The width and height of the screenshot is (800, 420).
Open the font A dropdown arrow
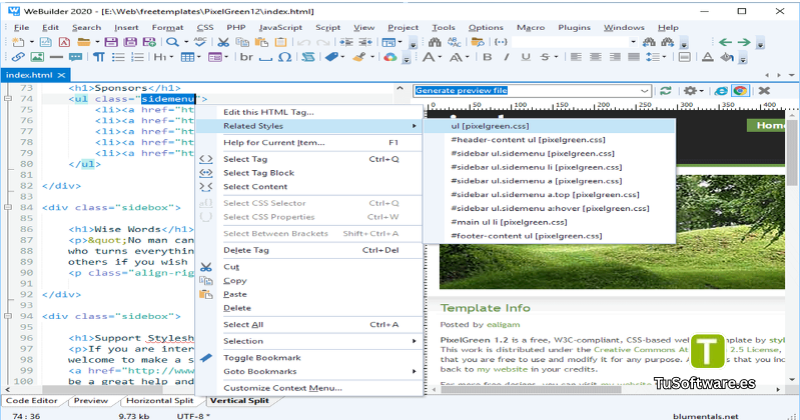click(x=440, y=57)
